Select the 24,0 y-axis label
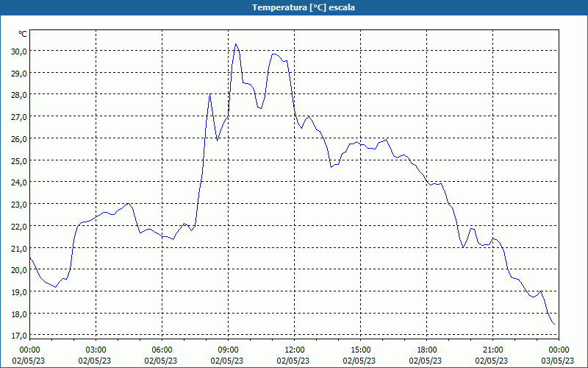The height and width of the screenshot is (368, 588). [x=19, y=183]
